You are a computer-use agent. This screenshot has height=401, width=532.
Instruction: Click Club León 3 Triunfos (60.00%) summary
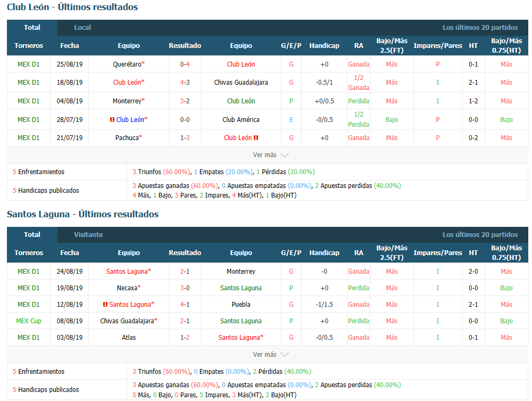161,172
